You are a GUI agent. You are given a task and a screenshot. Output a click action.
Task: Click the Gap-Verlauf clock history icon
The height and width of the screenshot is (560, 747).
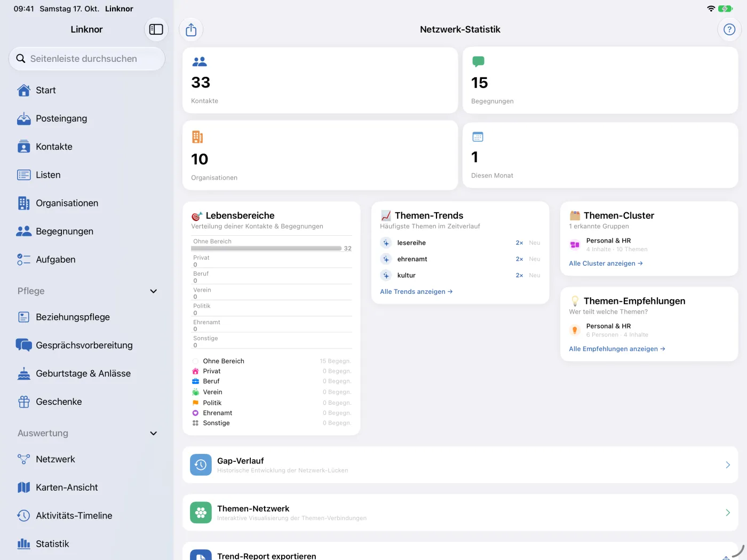click(201, 465)
